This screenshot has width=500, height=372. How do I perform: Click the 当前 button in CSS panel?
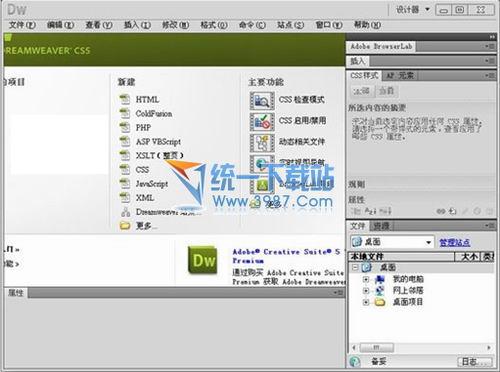(x=386, y=91)
